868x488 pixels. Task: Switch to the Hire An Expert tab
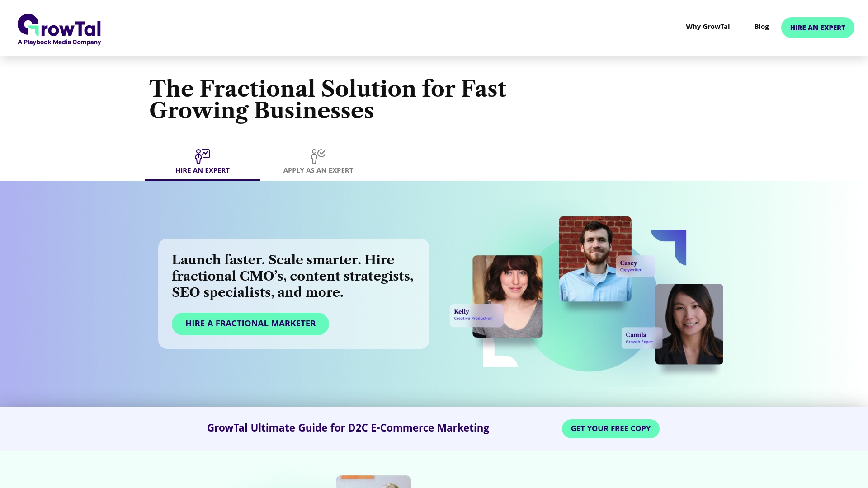[203, 163]
